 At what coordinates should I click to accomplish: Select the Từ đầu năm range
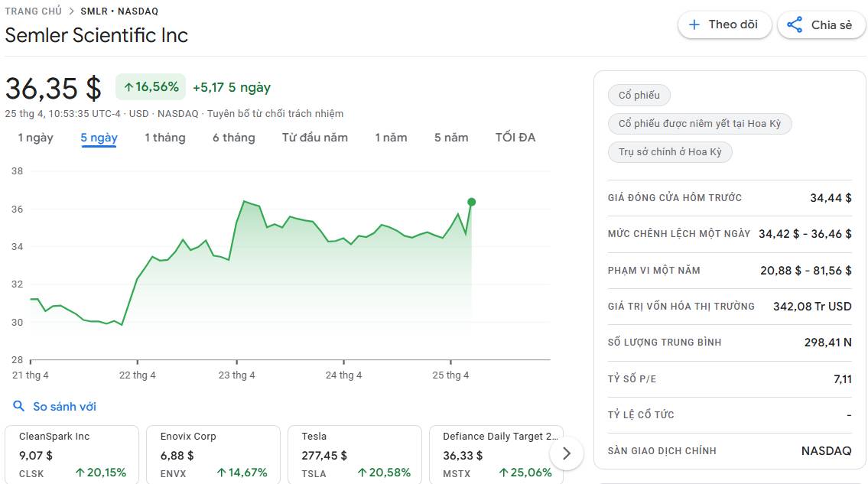(x=315, y=138)
